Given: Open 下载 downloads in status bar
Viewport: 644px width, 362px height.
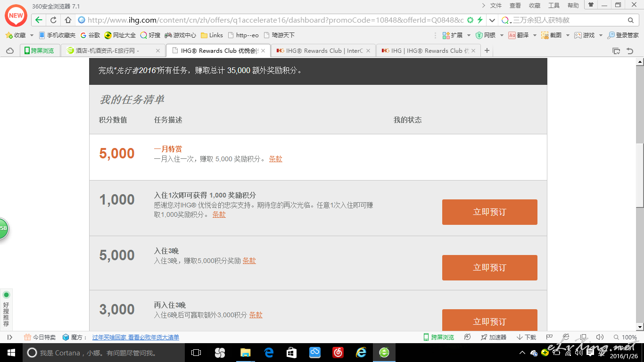Looking at the screenshot, I should click(527, 337).
